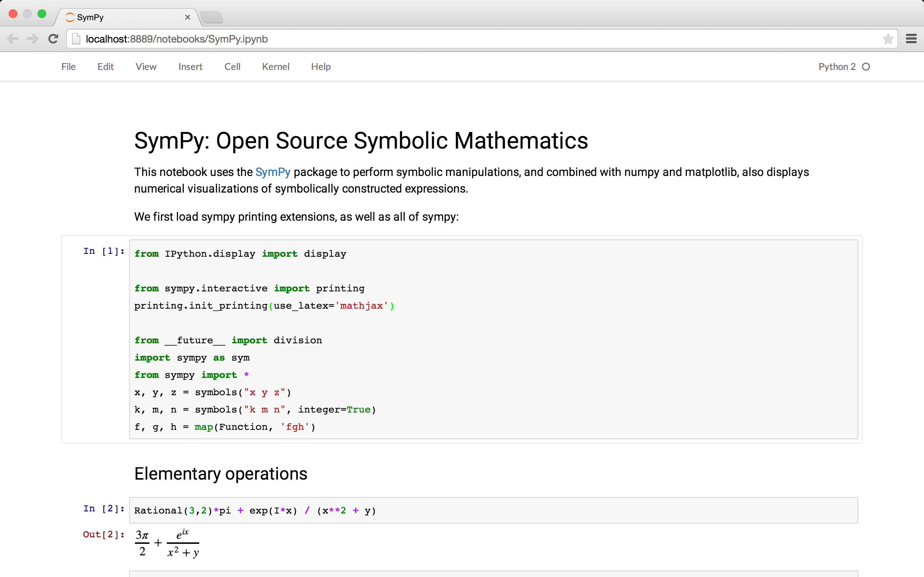Screen dimensions: 924x577
Task: Open the Kernel menu
Action: (275, 67)
